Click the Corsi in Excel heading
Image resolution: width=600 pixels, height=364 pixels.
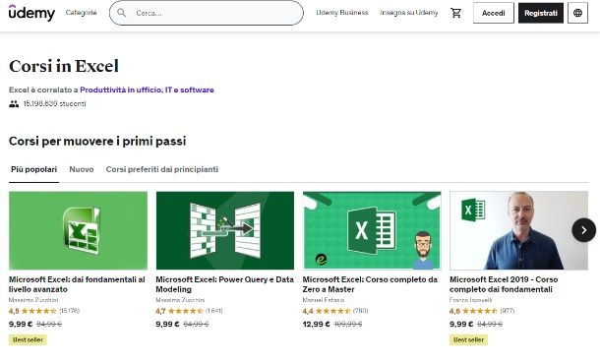[x=64, y=66]
